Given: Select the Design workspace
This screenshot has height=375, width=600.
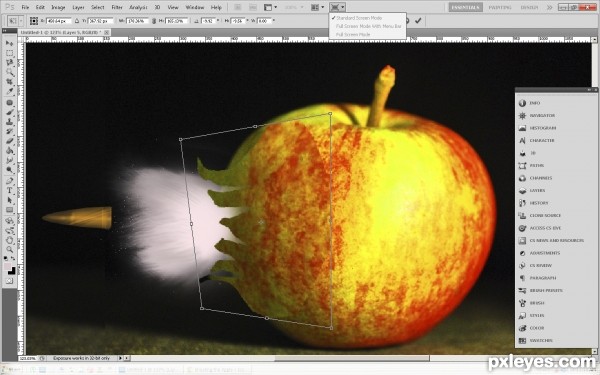Looking at the screenshot, I should pyautogui.click(x=529, y=7).
